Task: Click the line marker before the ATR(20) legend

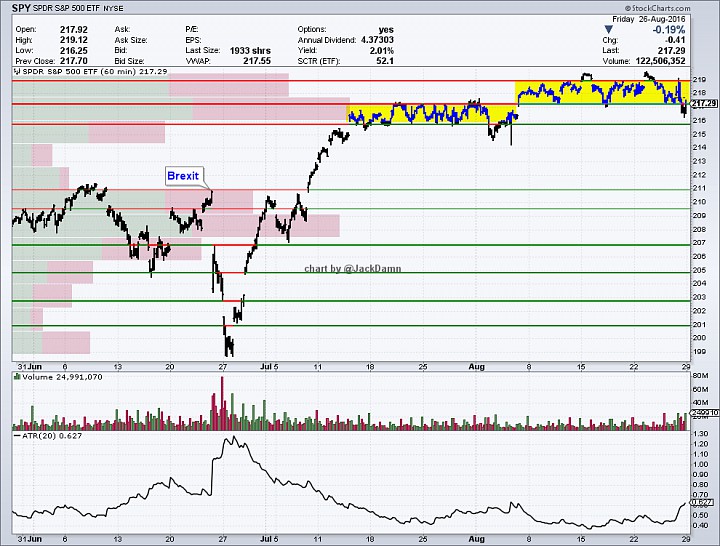Action: point(17,435)
